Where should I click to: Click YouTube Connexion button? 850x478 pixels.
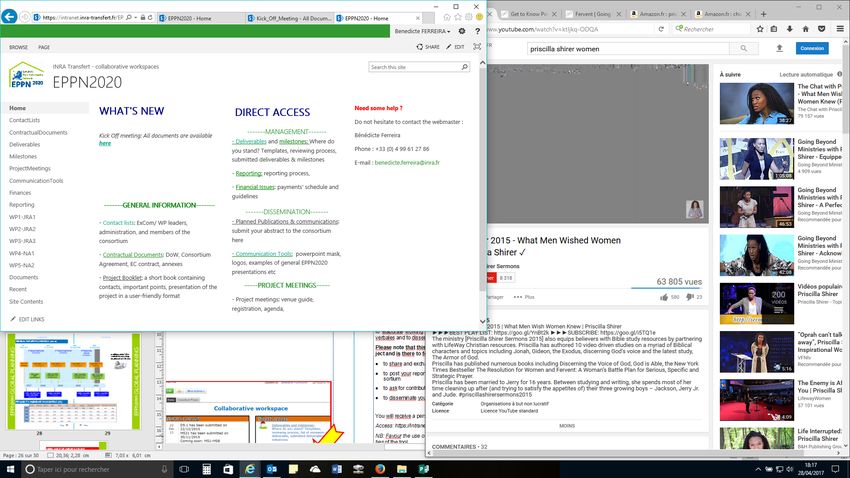(812, 49)
